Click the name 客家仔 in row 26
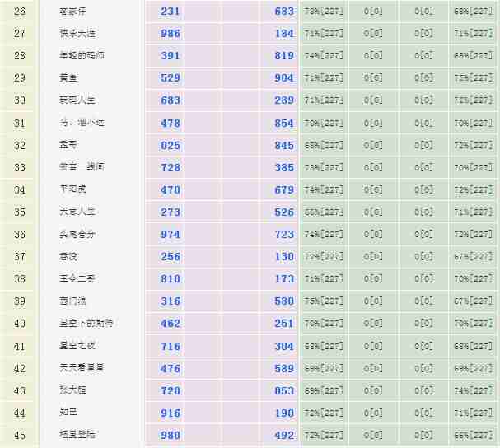500x448 pixels. point(71,12)
